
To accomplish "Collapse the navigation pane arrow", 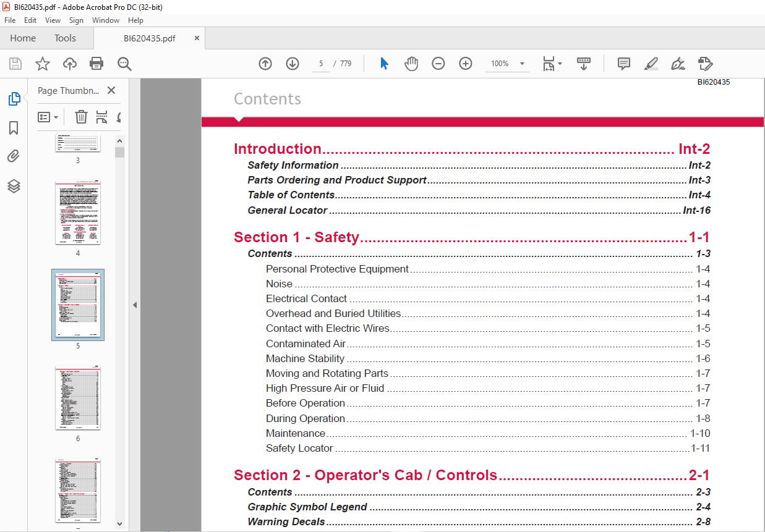I will (x=135, y=305).
